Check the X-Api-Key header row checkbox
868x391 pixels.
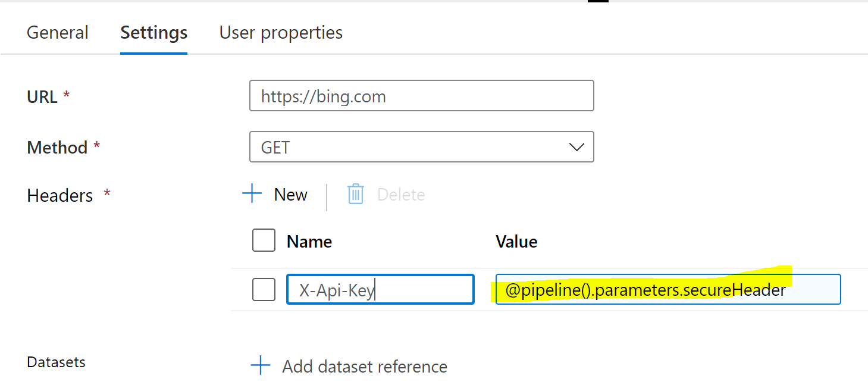tap(264, 290)
